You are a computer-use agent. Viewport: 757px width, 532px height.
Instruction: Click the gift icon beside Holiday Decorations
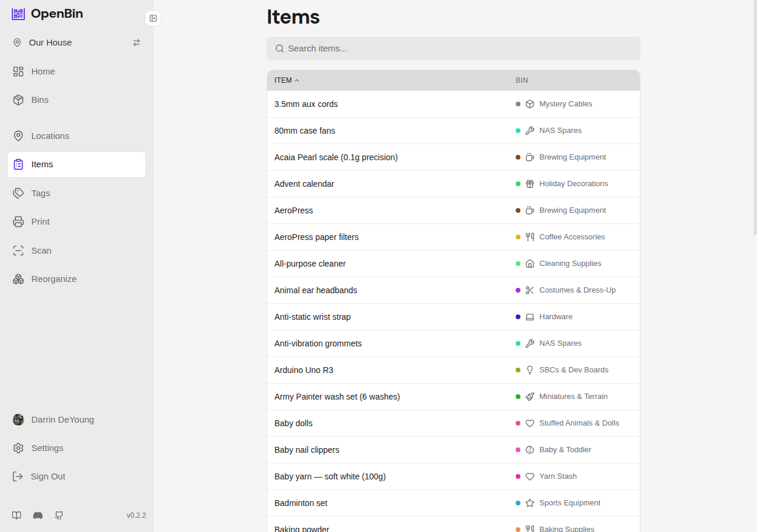click(x=529, y=183)
